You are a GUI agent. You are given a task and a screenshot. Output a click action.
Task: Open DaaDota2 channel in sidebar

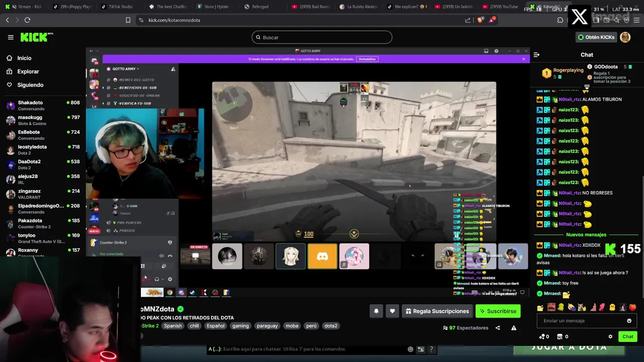click(43, 164)
